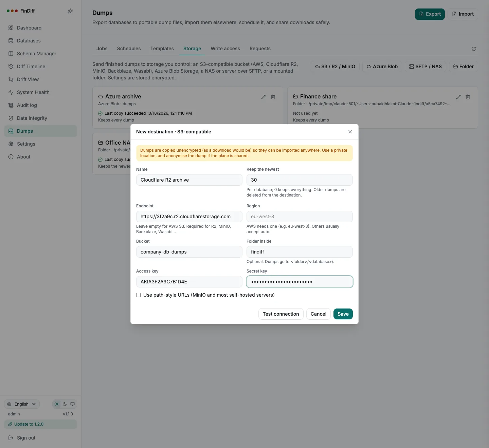Switch to the Schedules tab

point(129,49)
